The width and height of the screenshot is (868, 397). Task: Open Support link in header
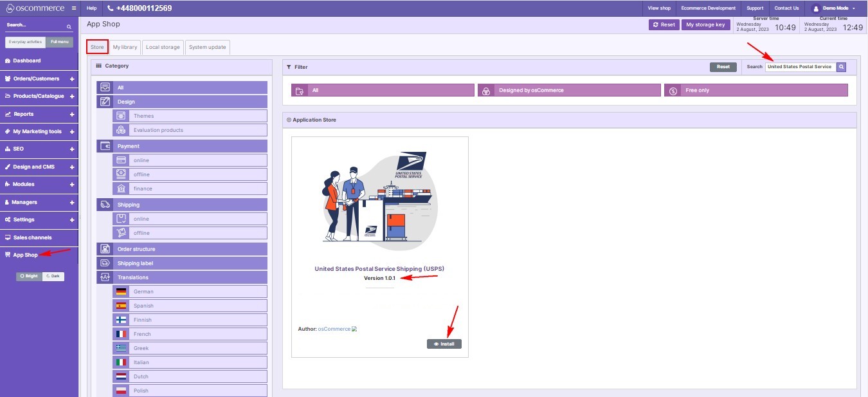coord(755,8)
